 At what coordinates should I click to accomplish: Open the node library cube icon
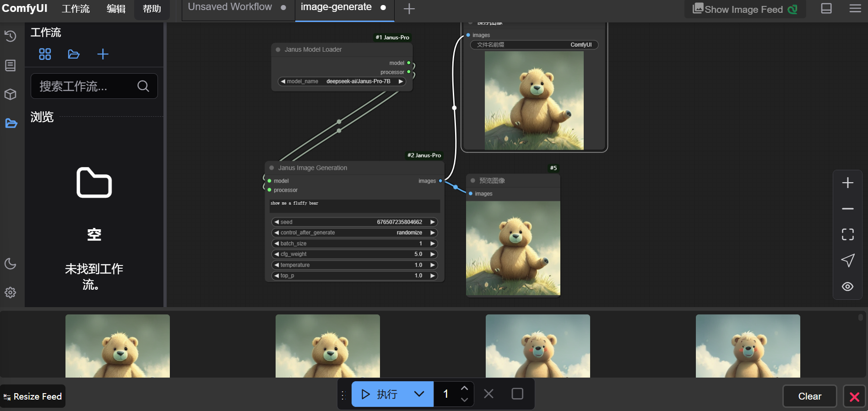coord(10,94)
